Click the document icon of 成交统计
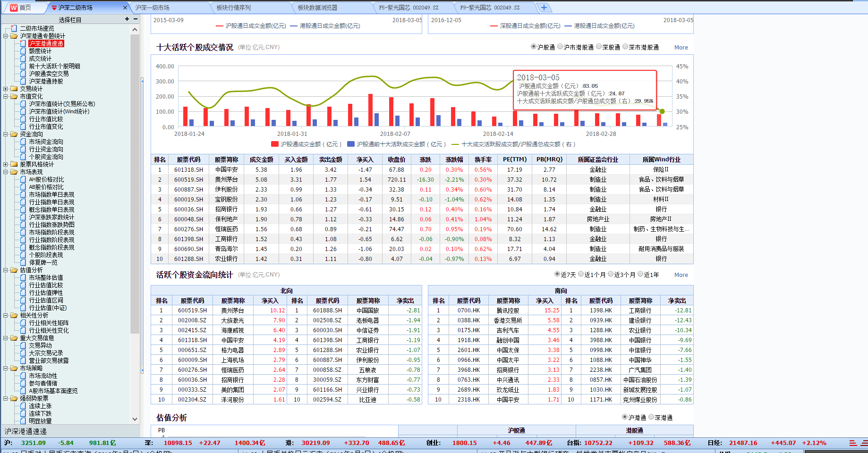Image resolution: width=868 pixels, height=453 pixels. click(x=23, y=59)
